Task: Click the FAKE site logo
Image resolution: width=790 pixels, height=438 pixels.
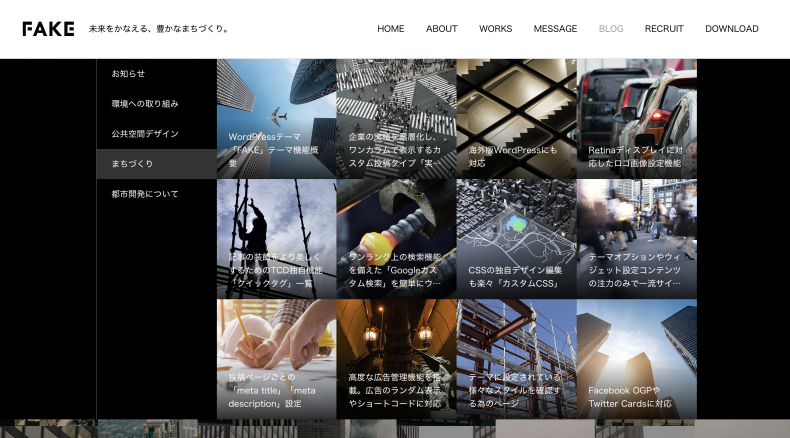Action: click(x=48, y=29)
